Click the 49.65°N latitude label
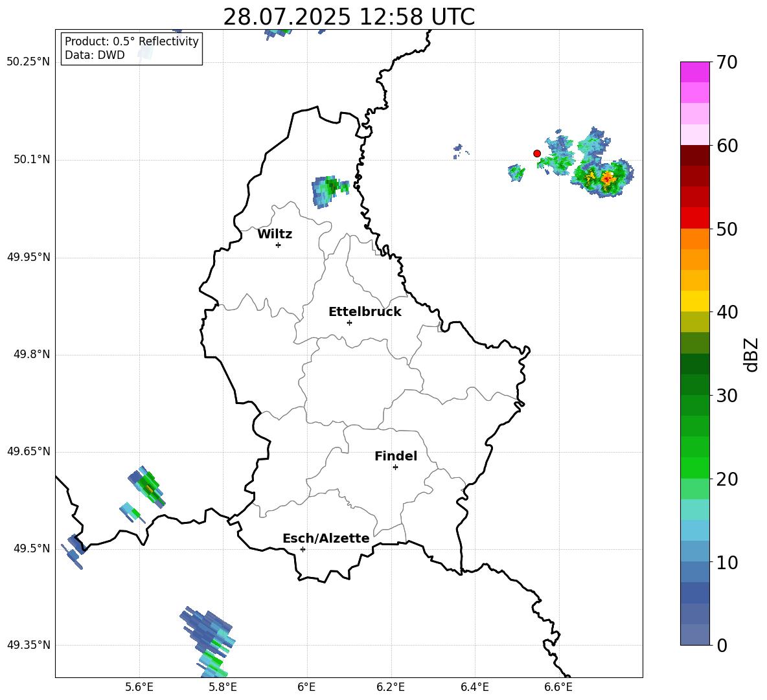Viewport: 767px width, 700px height. (29, 451)
